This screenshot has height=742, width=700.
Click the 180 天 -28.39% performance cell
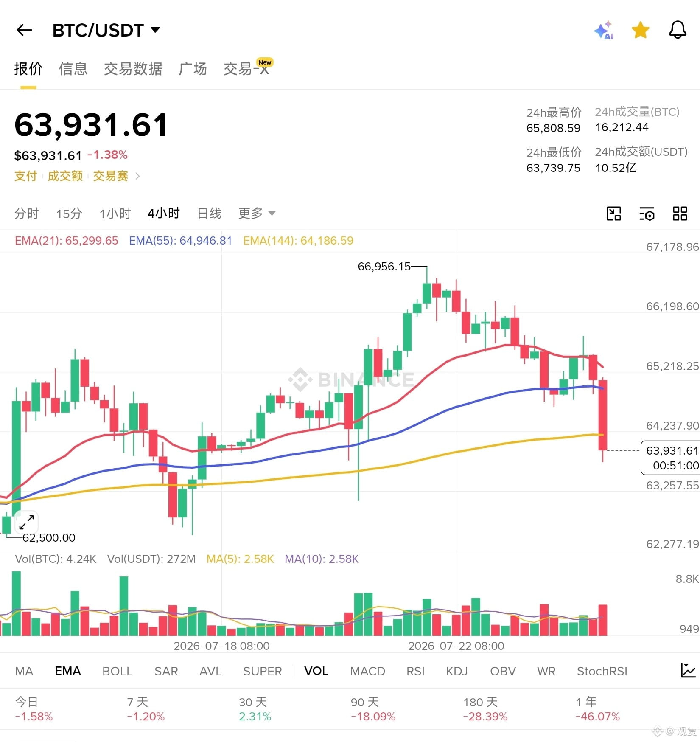click(x=485, y=709)
